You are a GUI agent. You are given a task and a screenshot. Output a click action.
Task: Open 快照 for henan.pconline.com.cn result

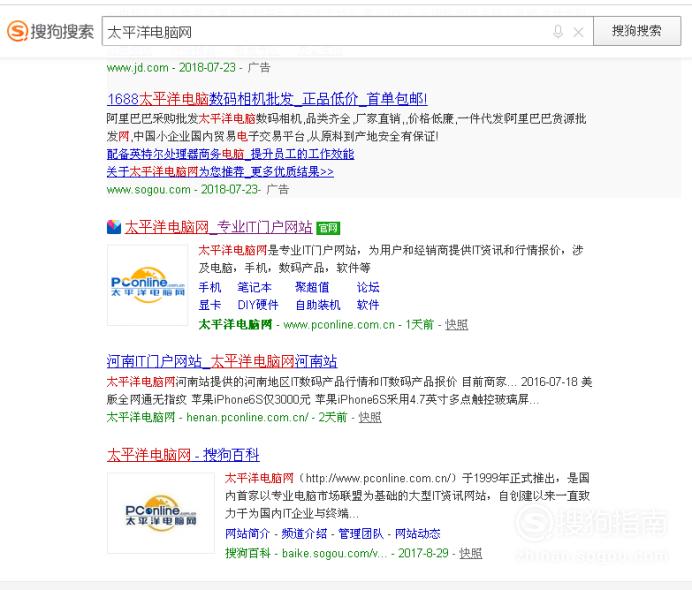point(370,417)
